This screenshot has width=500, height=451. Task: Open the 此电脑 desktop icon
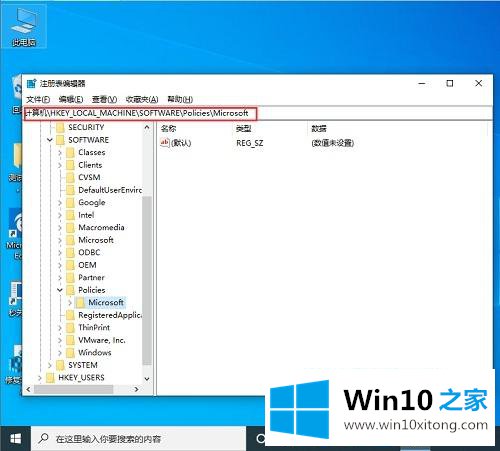(x=24, y=27)
